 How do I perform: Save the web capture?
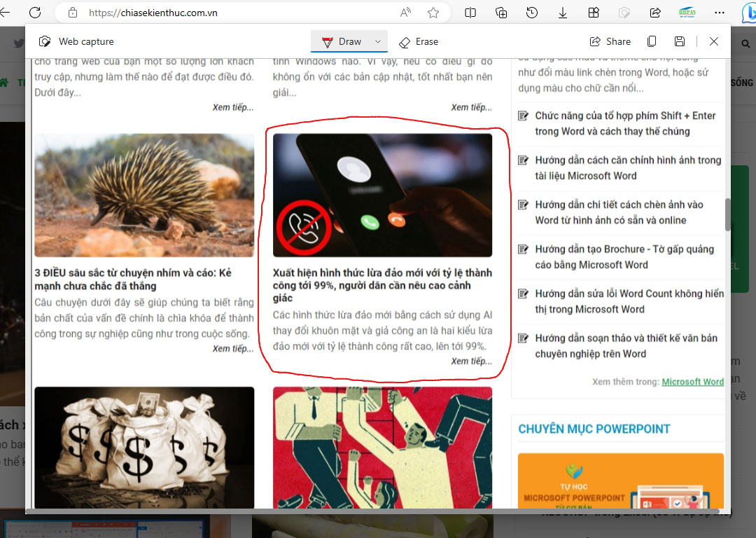[x=679, y=41]
